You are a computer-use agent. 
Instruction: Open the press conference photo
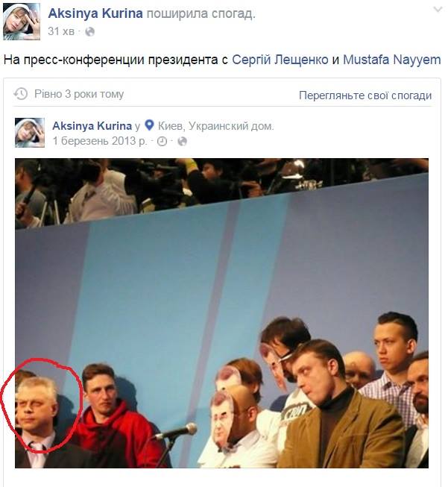[x=221, y=313]
